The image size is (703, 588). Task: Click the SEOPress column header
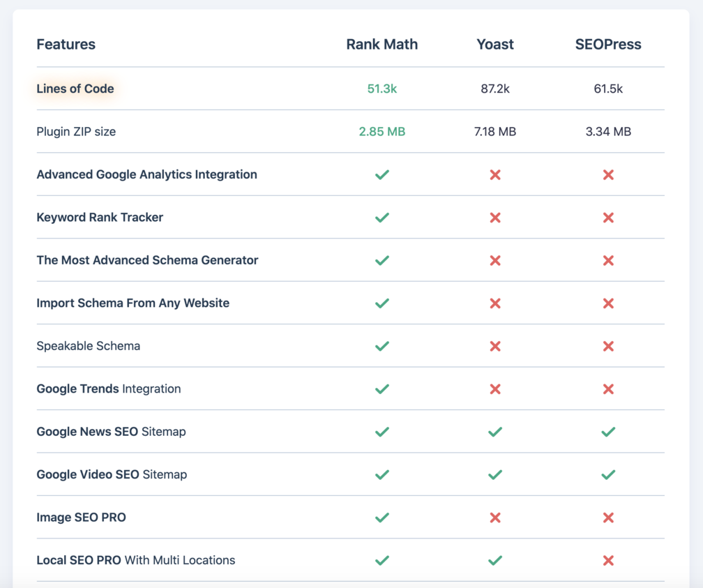click(x=608, y=45)
